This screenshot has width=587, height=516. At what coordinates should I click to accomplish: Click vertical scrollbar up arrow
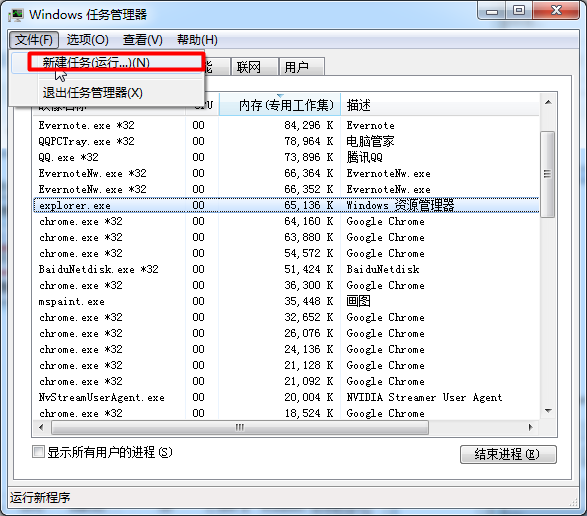(548, 102)
